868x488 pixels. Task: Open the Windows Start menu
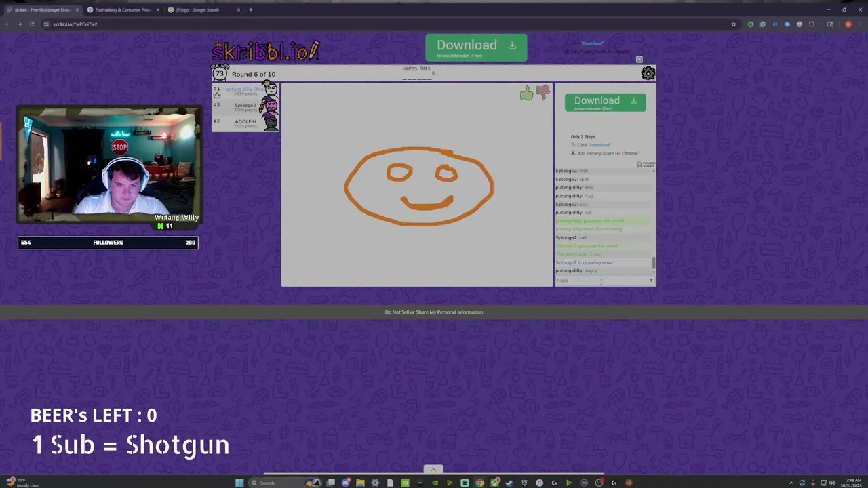(x=239, y=483)
